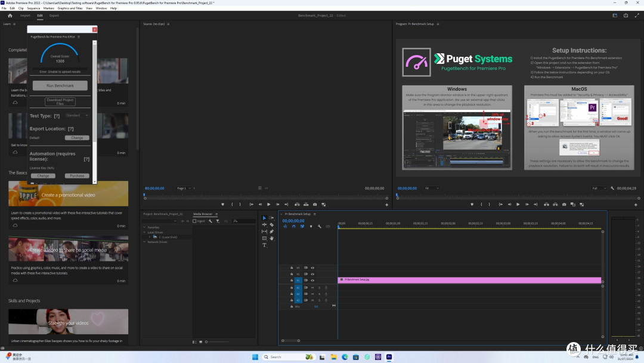Viewport: 644px width, 363px height.
Task: Open Program monitor Fit zoom dropdown
Action: [x=432, y=188]
